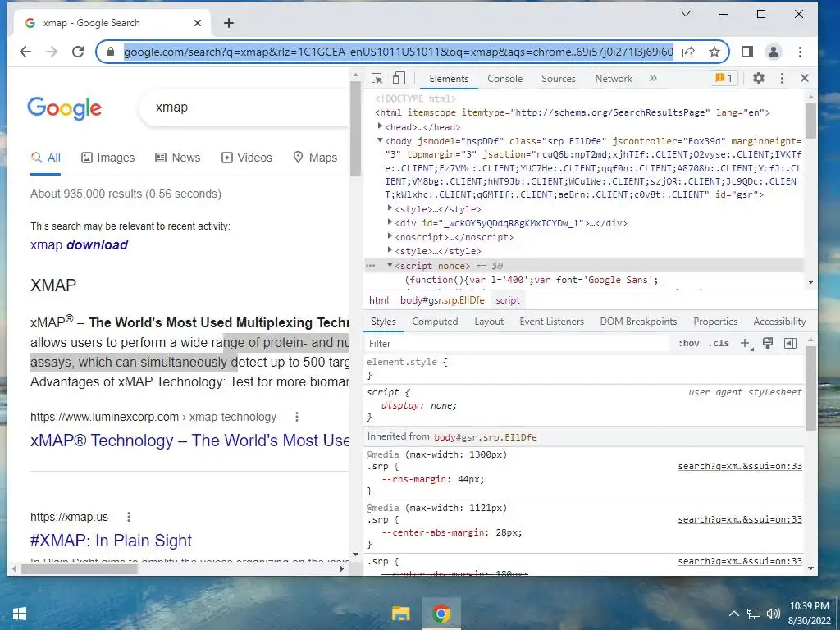The height and width of the screenshot is (630, 840).
Task: Open the Event Listeners tab
Action: 552,322
